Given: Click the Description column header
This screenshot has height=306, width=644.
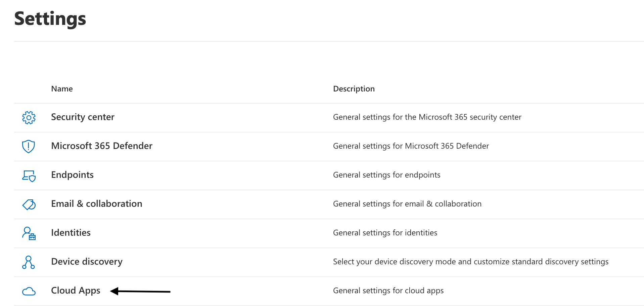Looking at the screenshot, I should click(x=354, y=88).
